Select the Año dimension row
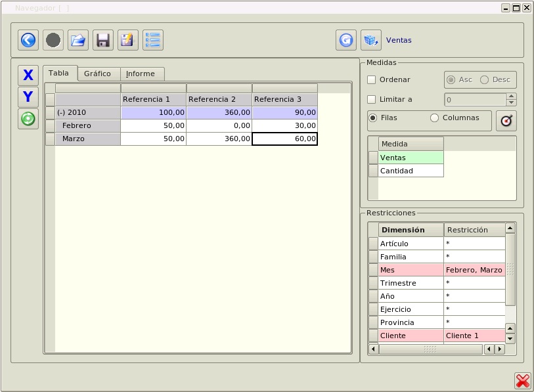Viewport: 534px width, 392px height. pos(411,296)
